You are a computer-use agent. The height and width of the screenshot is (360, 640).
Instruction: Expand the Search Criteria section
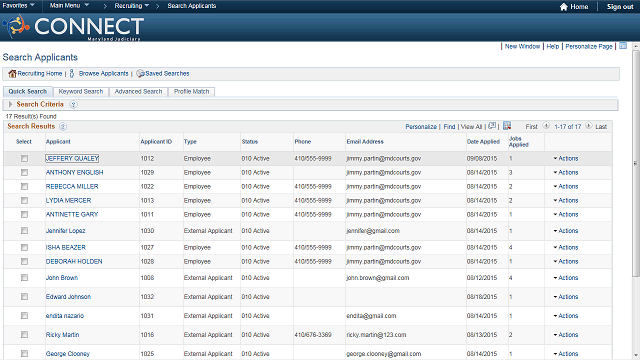click(x=10, y=104)
